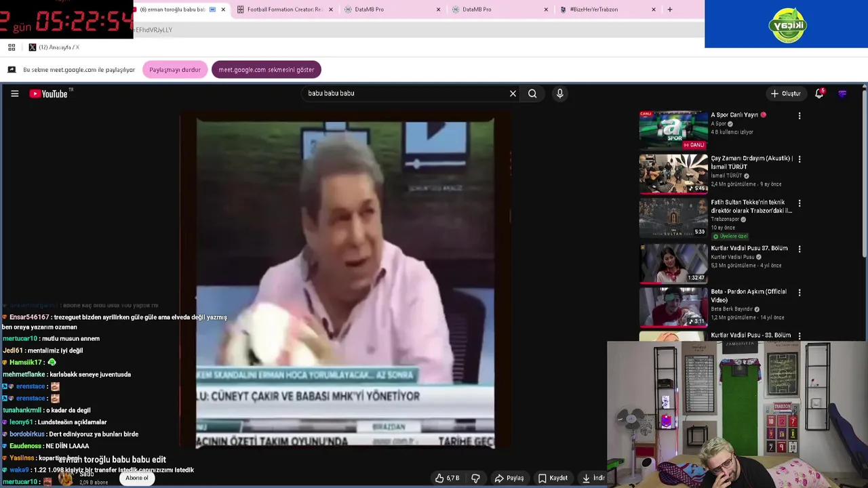Open the İsmail TÜRÜT channel name
This screenshot has width=868, height=488.
point(726,176)
